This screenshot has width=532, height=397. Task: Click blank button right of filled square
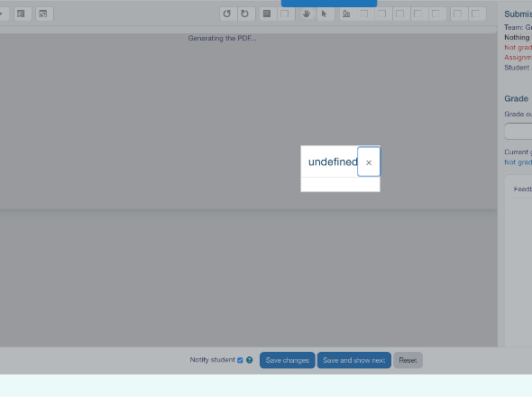pyautogui.click(x=285, y=14)
